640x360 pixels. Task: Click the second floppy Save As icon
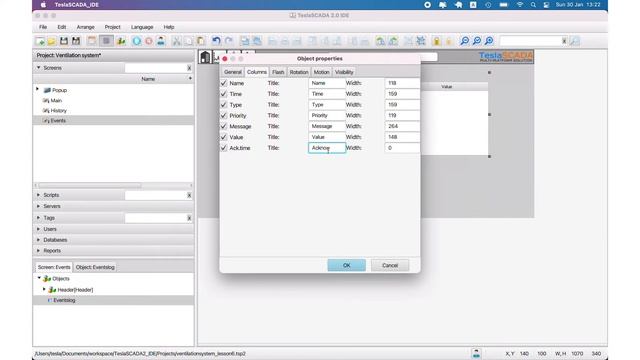click(76, 41)
